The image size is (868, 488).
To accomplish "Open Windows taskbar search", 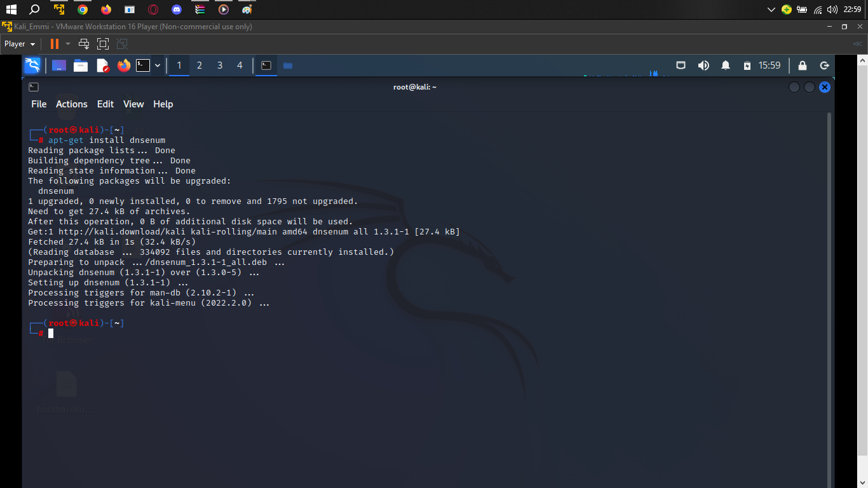I will (35, 10).
